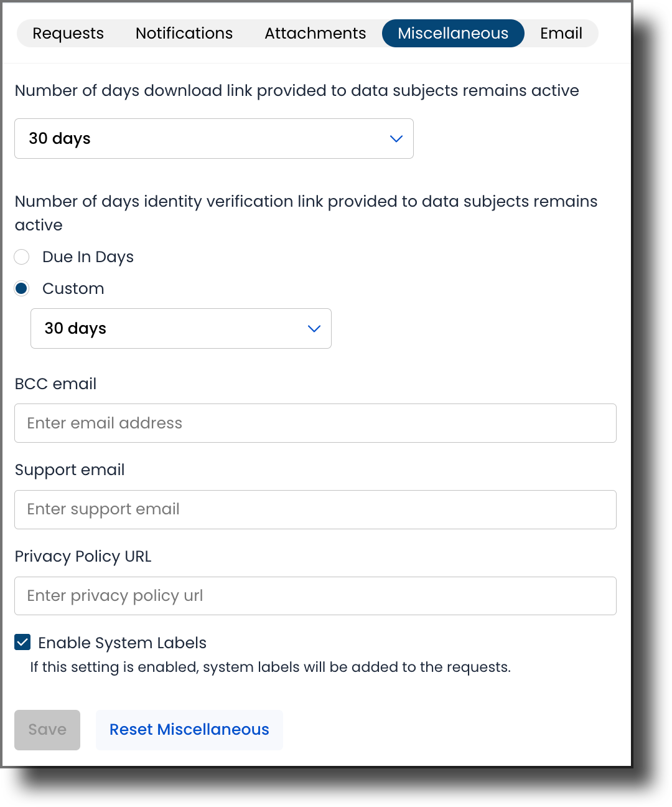Click the active Miscellaneous tab
The width and height of the screenshot is (672, 807).
(453, 33)
